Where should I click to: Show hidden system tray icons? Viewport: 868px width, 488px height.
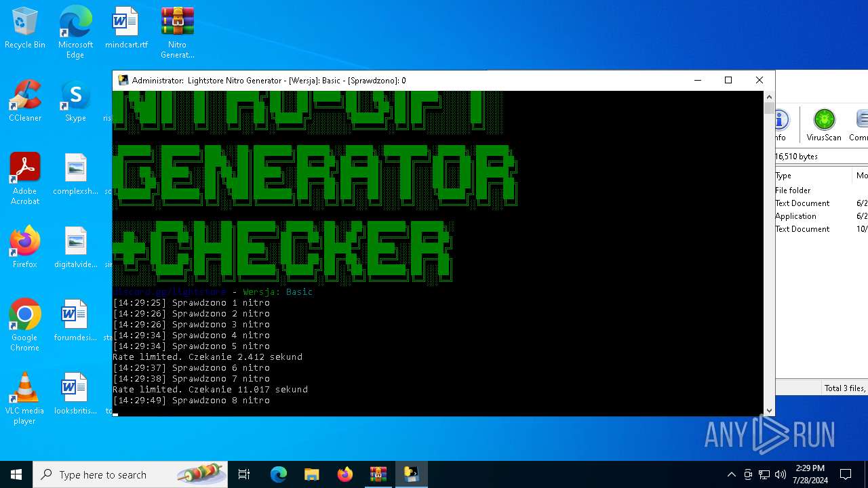pos(731,474)
